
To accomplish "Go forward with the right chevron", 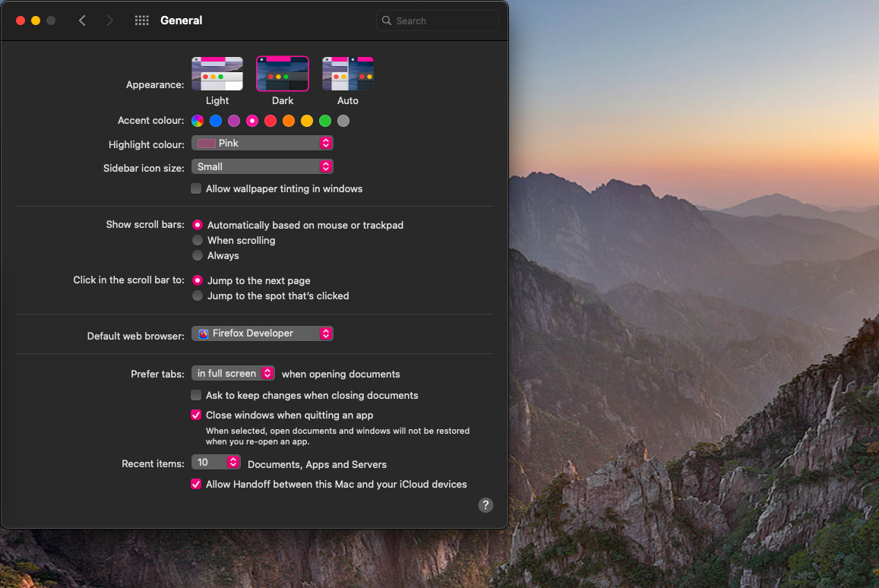I will click(110, 21).
